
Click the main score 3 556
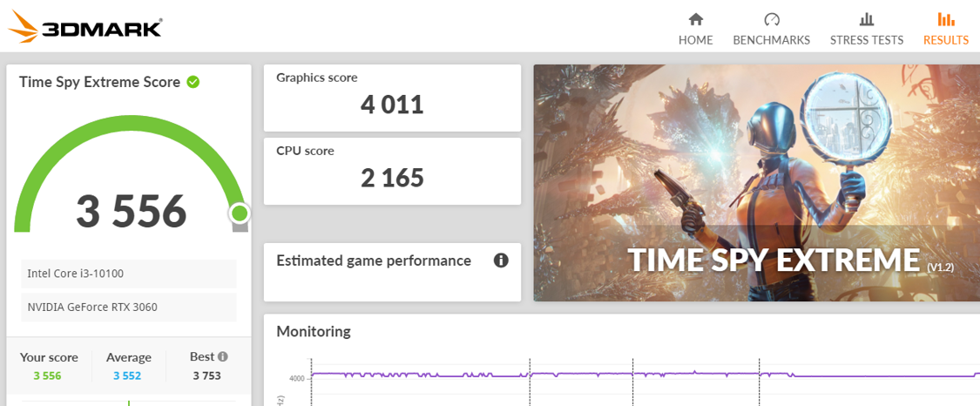point(132,211)
